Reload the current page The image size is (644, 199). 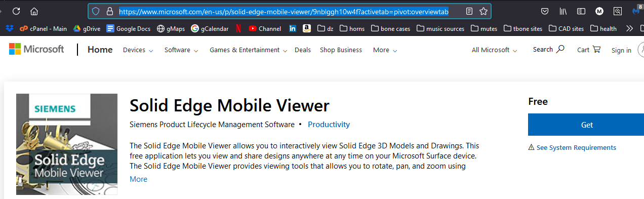[x=16, y=11]
